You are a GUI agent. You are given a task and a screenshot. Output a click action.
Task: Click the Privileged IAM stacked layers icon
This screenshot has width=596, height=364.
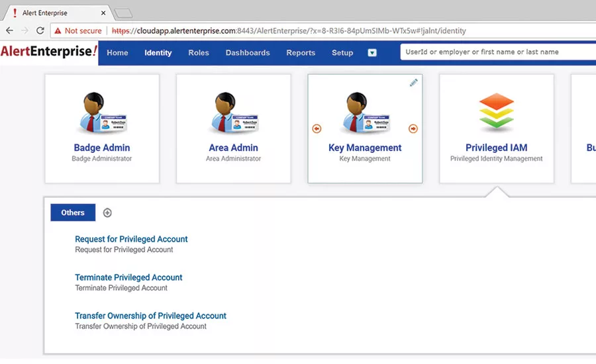click(496, 112)
